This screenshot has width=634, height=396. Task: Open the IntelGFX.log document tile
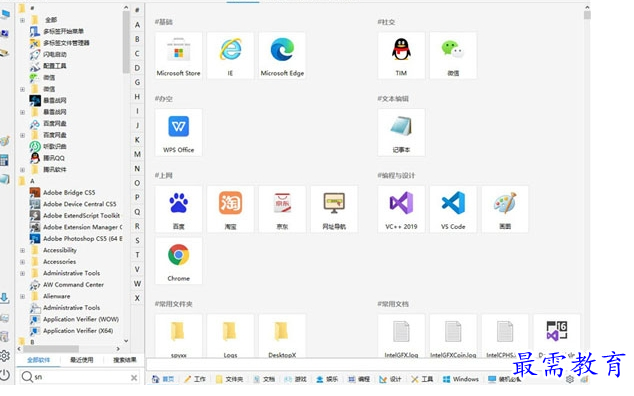[x=401, y=337]
